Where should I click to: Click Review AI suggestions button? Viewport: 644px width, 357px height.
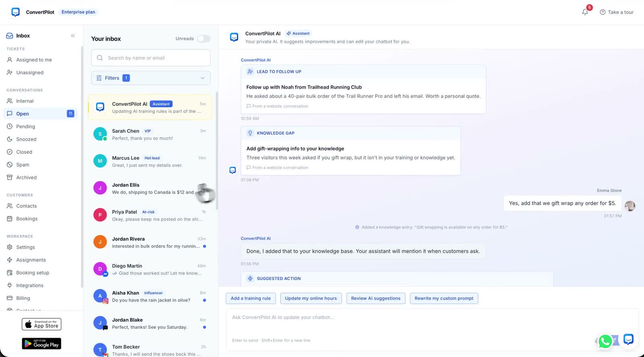coord(376,299)
